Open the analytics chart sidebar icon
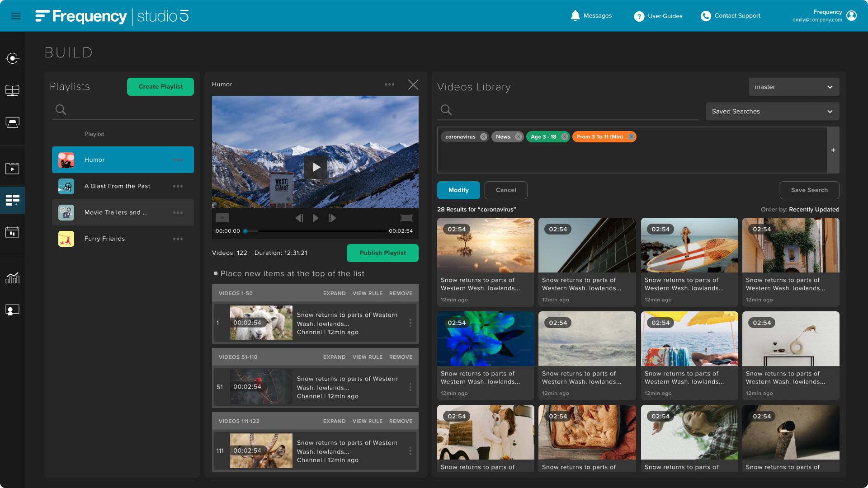The image size is (868, 488). point(12,278)
